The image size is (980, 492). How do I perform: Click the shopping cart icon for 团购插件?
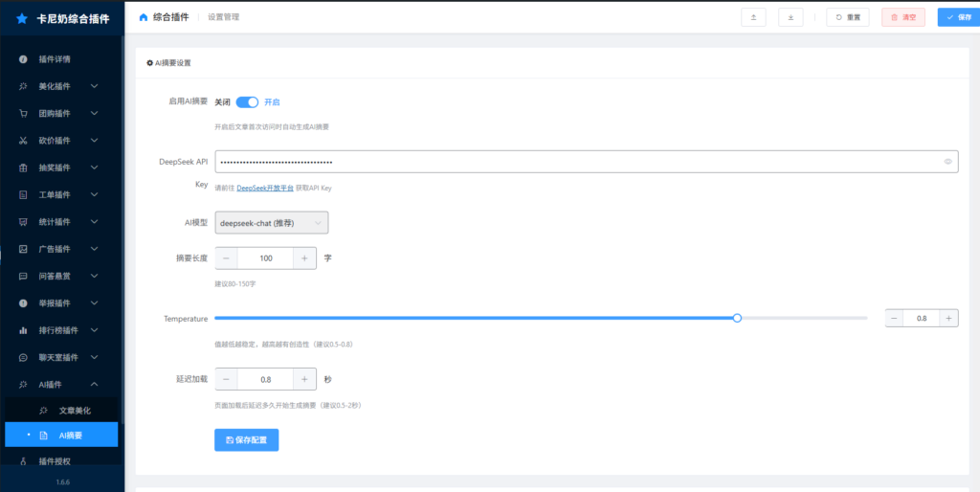coord(23,113)
